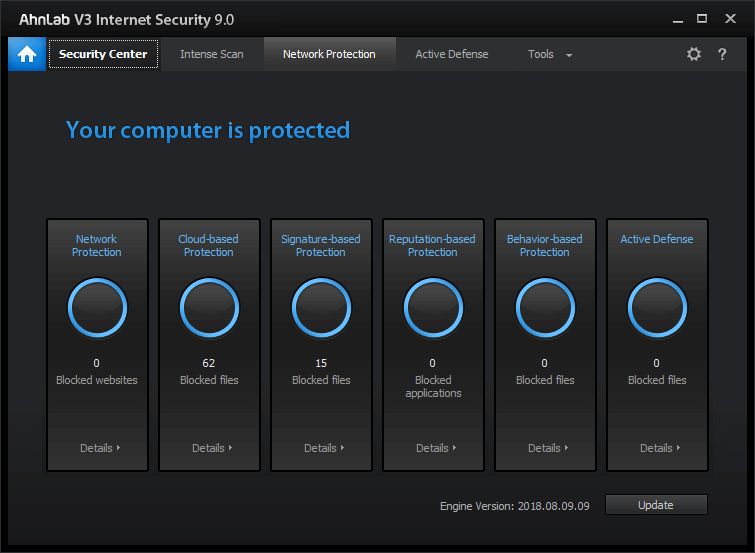755x553 pixels.
Task: Open Details for Active Defense card
Action: 660,448
